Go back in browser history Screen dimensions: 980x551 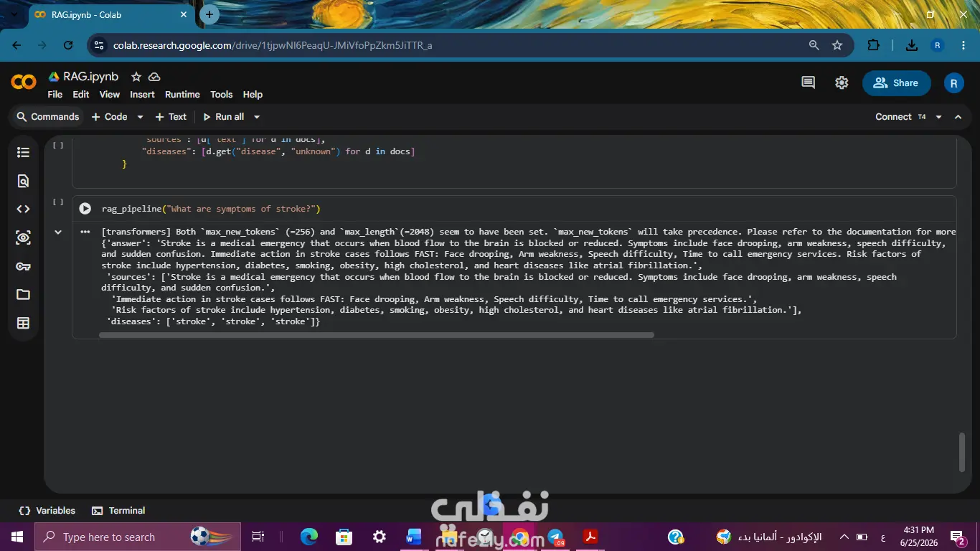click(17, 45)
